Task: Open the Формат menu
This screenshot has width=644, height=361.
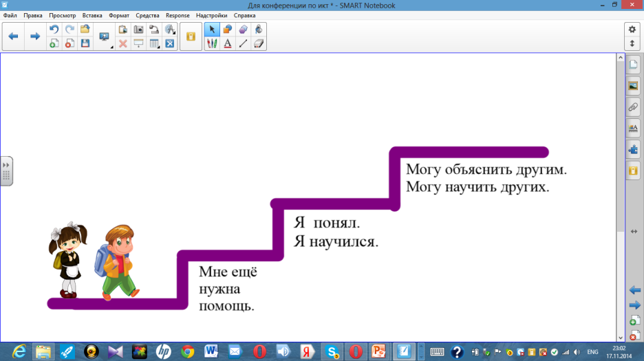Action: (118, 15)
